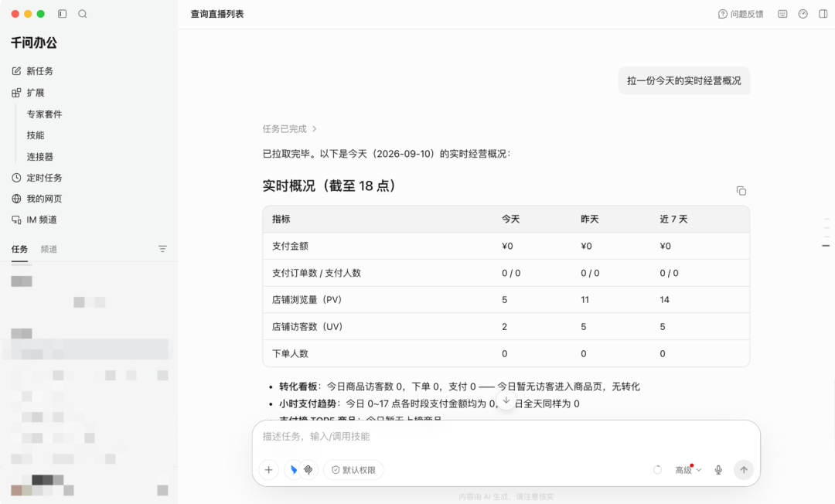This screenshot has width=835, height=504.
Task: Select the 店铺浏览量（PV）row label
Action: coord(307,300)
